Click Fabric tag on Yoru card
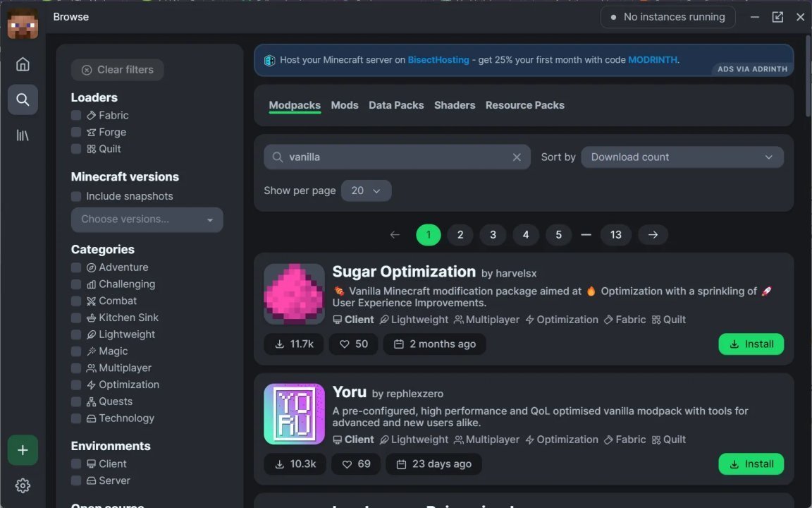Viewport: 812px width, 508px height. pos(625,440)
